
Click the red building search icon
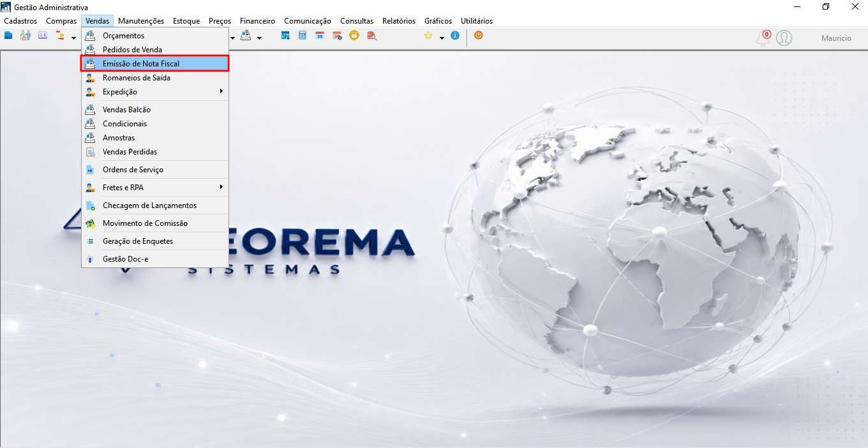(371, 36)
